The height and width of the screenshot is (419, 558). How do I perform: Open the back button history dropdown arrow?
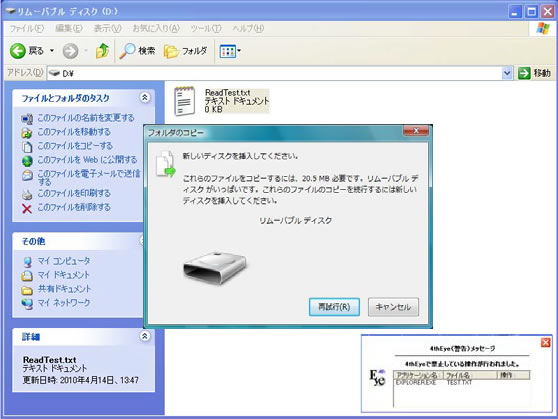click(52, 51)
